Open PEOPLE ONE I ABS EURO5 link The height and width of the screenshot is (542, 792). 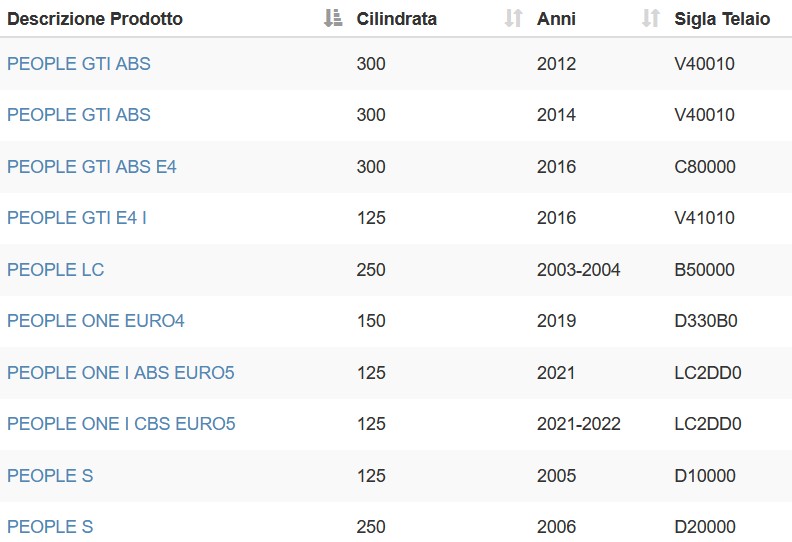click(121, 373)
